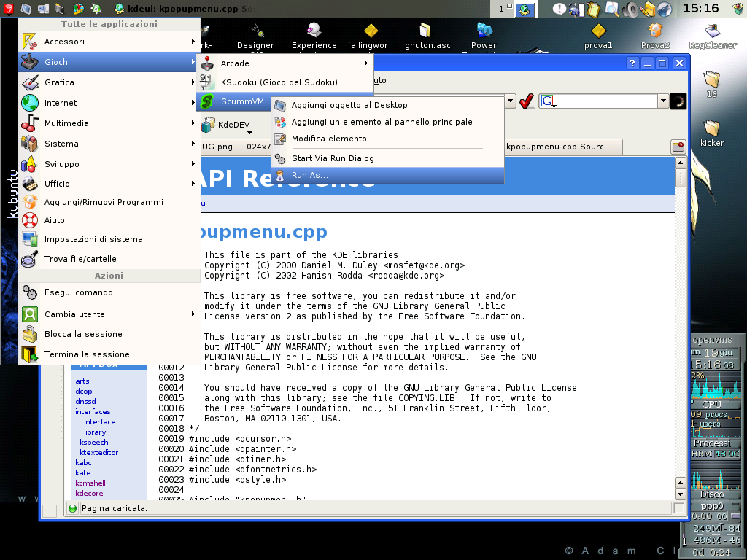Choose Aggiungi oggetto al Desktop
Screen dimensions: 747x560
click(x=387, y=105)
